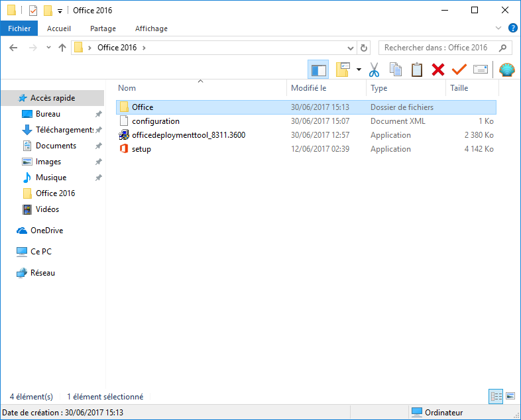Image resolution: width=521 pixels, height=420 pixels.
Task: Click the orange checkmark Properties icon
Action: click(x=459, y=70)
